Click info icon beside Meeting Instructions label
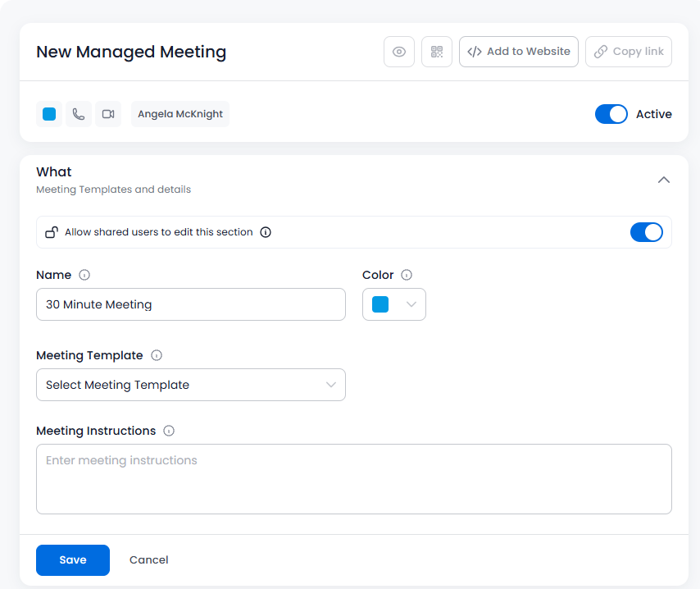The width and height of the screenshot is (700, 589). 169,431
